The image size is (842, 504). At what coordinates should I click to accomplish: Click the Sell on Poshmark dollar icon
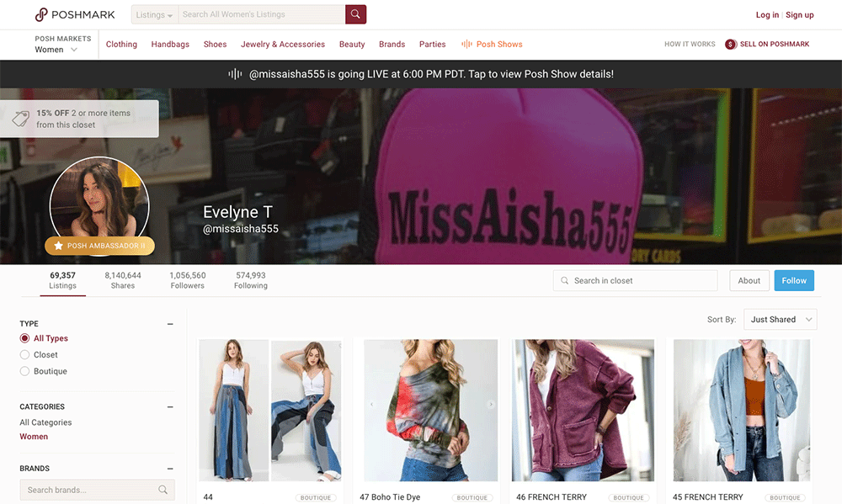click(730, 45)
